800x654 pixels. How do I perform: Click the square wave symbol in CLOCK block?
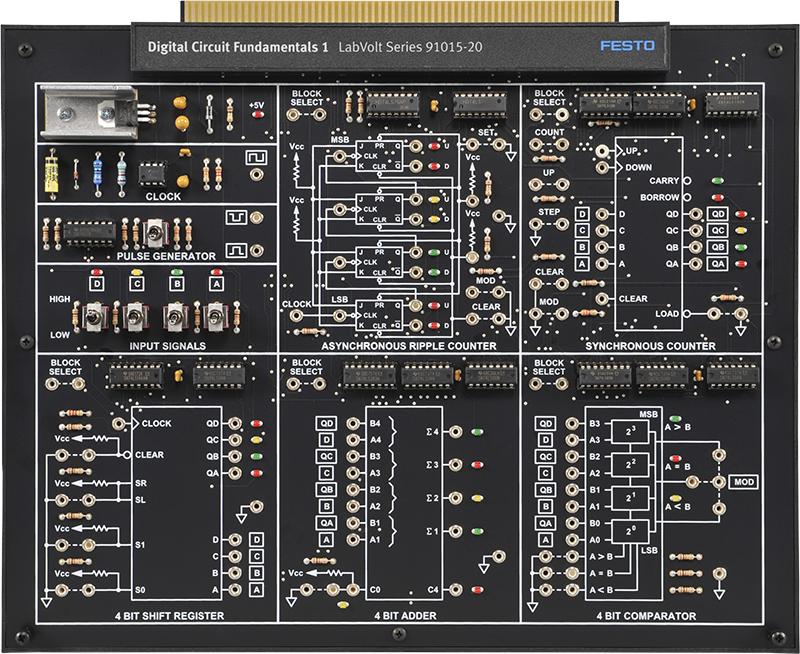(x=257, y=158)
